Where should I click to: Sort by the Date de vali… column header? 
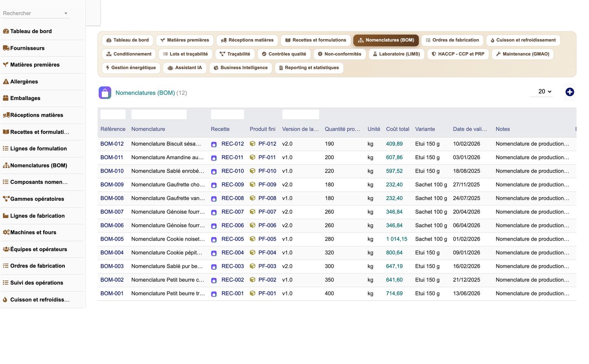(470, 129)
